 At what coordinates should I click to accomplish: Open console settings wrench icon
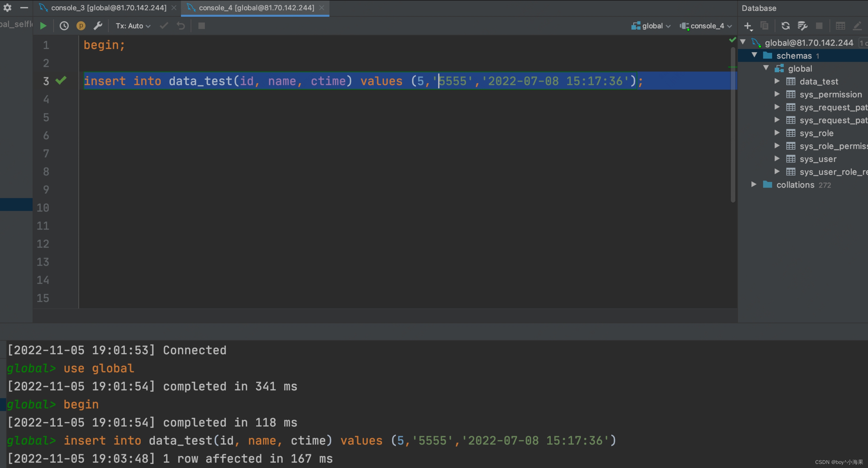tap(98, 26)
